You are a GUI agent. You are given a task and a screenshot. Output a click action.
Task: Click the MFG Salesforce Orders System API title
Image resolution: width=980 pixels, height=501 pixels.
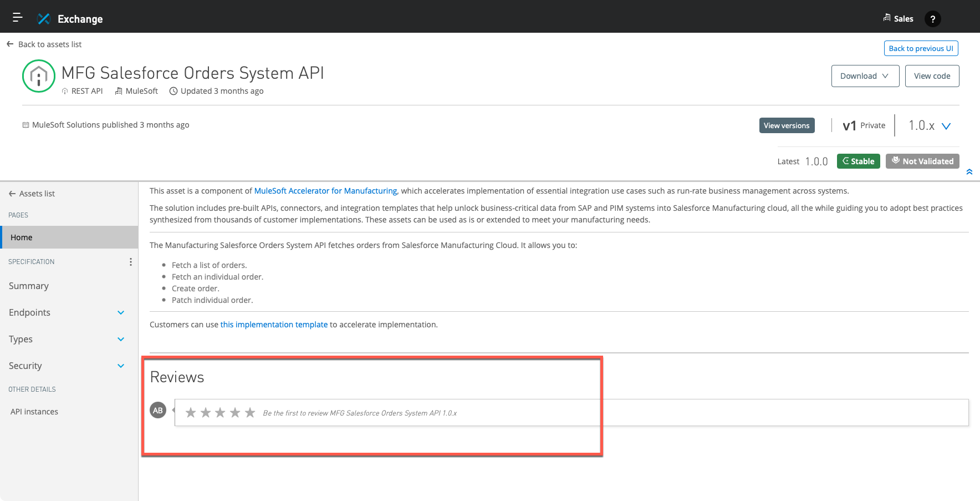tap(193, 73)
